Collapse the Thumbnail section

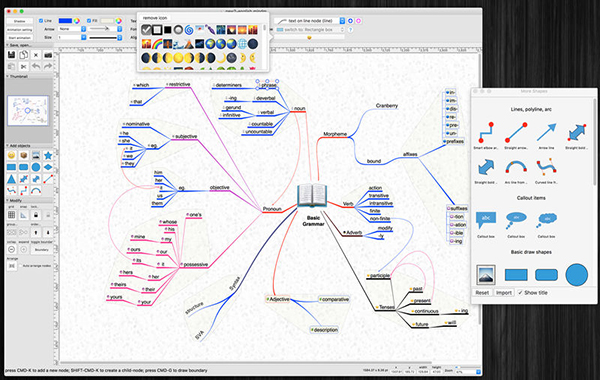click(8, 76)
